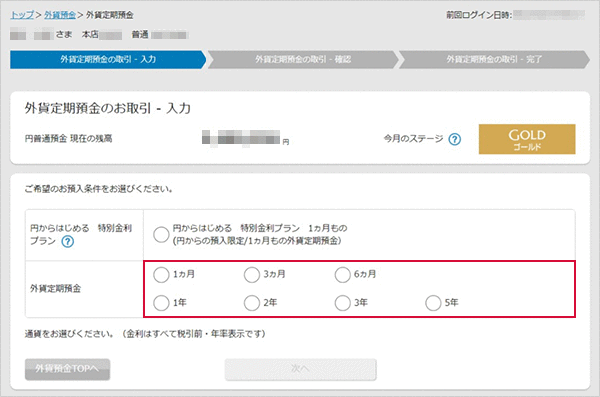Select the 5年 term radio button
Image resolution: width=600 pixels, height=397 pixels.
[x=433, y=303]
